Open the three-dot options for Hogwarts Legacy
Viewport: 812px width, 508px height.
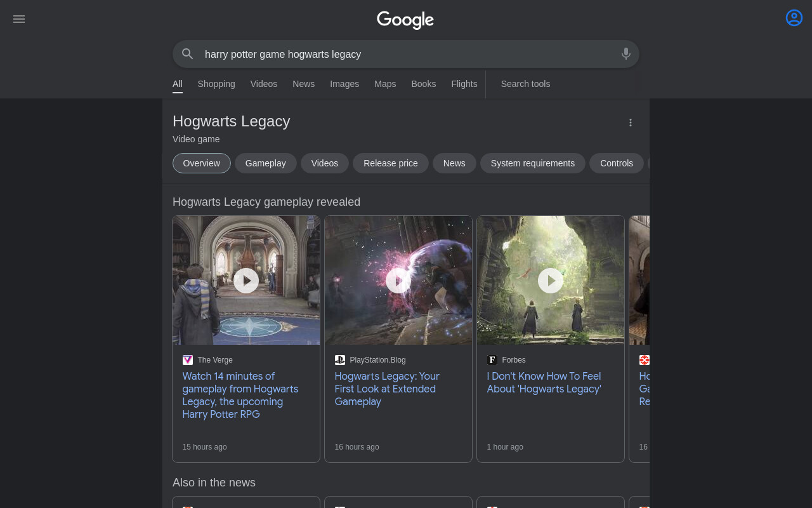(631, 123)
